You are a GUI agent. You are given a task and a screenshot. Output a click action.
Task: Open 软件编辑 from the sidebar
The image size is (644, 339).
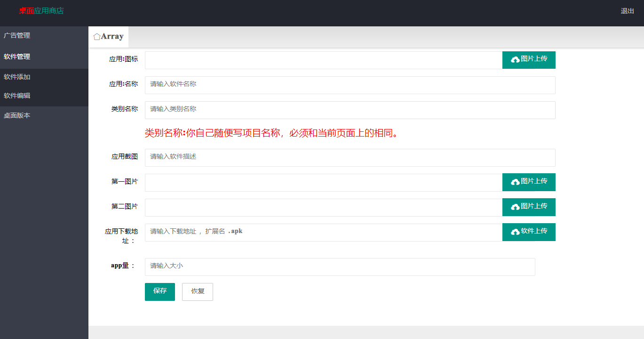coord(17,96)
